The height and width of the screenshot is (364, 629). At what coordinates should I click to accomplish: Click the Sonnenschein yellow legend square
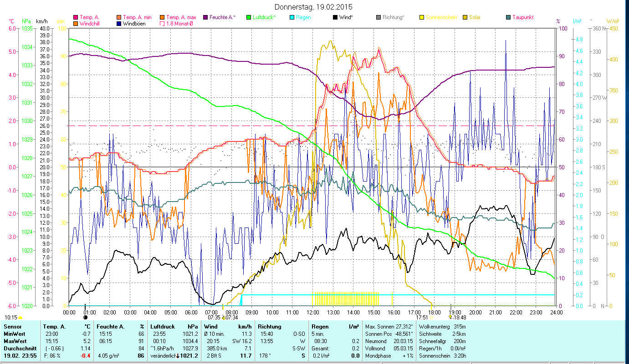[x=421, y=17]
